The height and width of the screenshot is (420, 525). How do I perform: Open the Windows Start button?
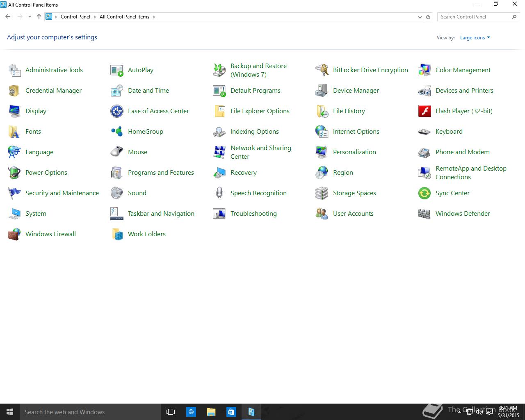(10, 412)
